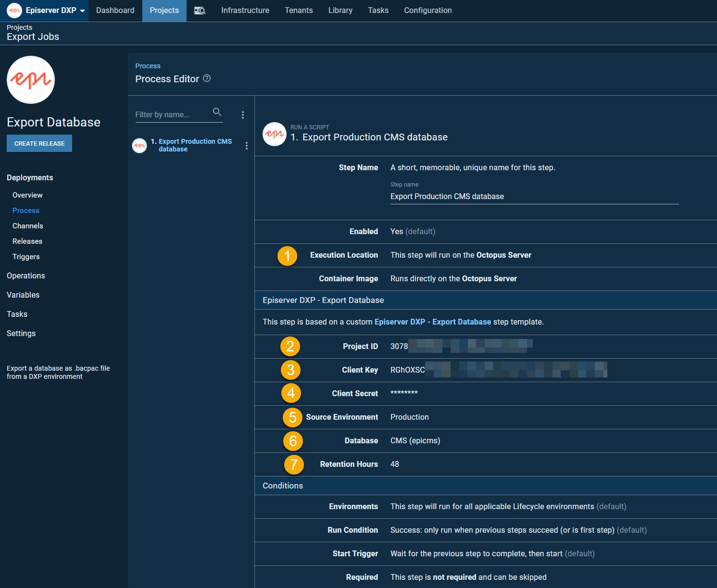Image resolution: width=717 pixels, height=588 pixels.
Task: Expand the Execution Location section
Action: [x=344, y=255]
